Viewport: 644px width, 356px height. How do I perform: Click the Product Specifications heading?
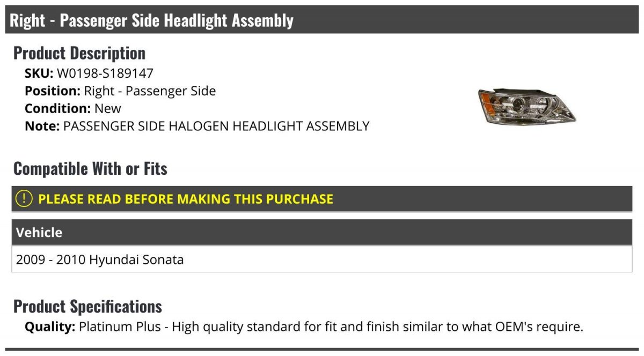[x=87, y=306]
